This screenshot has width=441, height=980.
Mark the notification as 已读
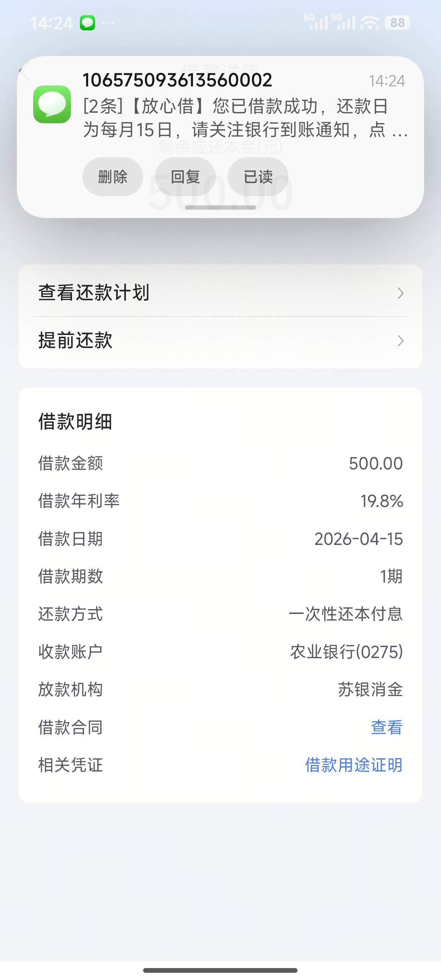[258, 177]
